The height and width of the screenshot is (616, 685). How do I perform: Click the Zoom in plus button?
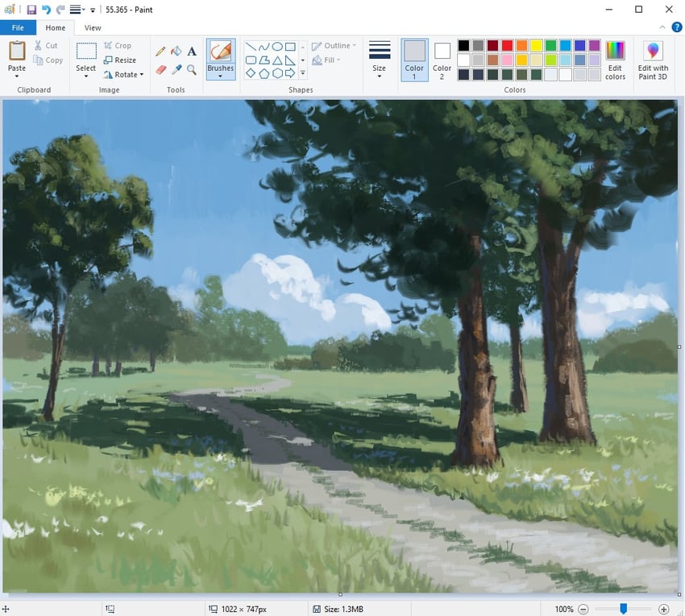tap(663, 609)
